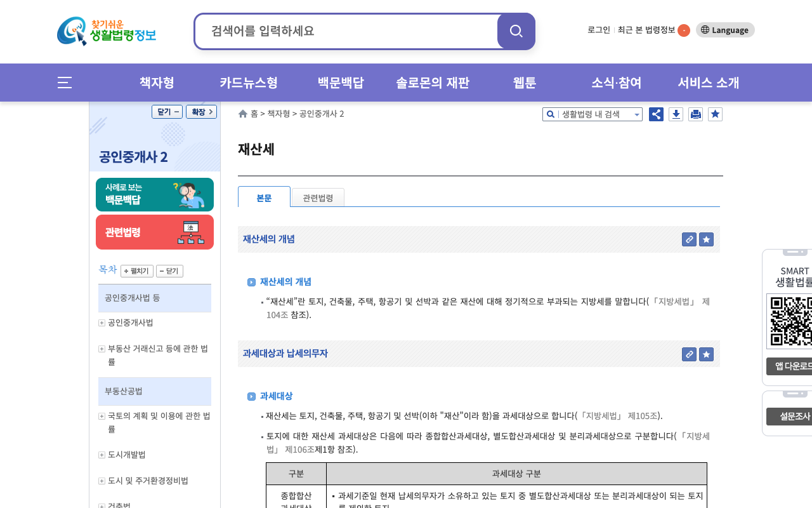Click the 로그인 link
The width and height of the screenshot is (812, 508).
(599, 30)
